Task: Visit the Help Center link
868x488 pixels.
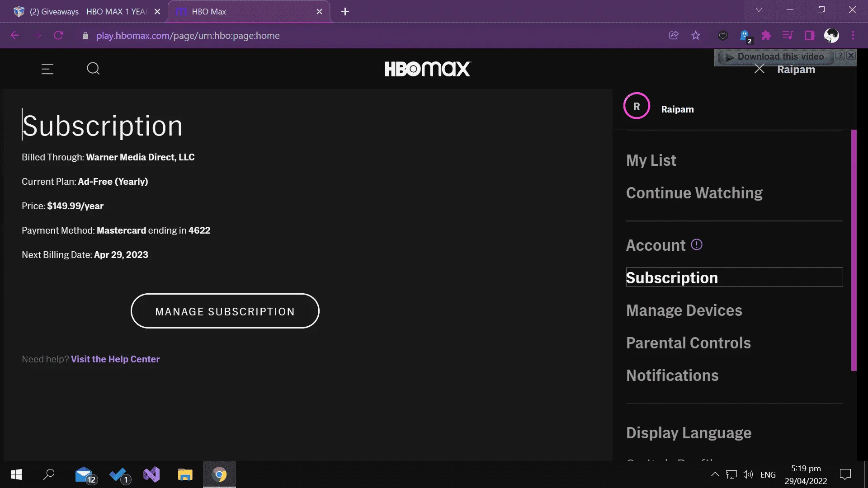Action: click(115, 359)
